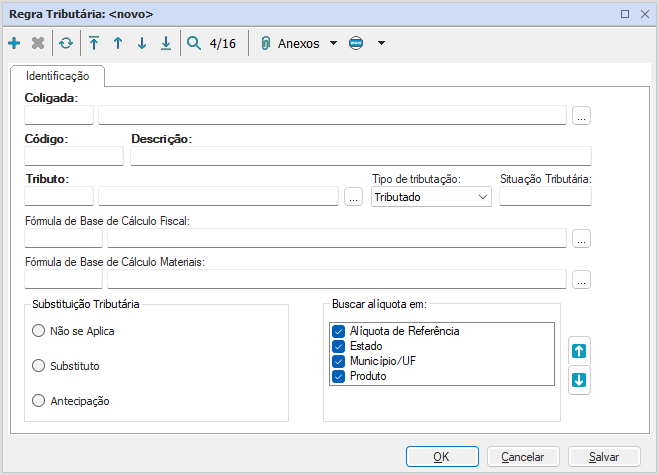Image resolution: width=659 pixels, height=475 pixels.
Task: Click the Descrição input field
Action: 360,155
